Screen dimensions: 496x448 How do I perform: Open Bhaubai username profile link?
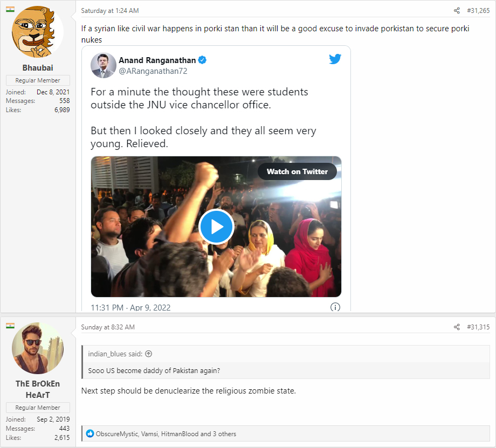pyautogui.click(x=38, y=68)
